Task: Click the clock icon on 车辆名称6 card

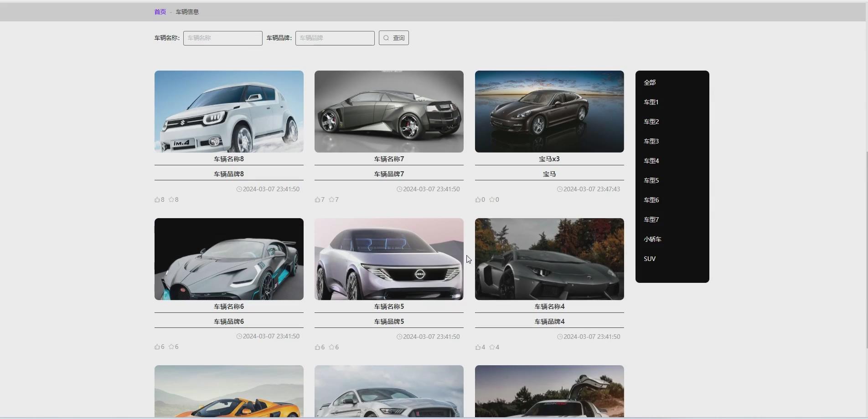Action: (x=239, y=336)
